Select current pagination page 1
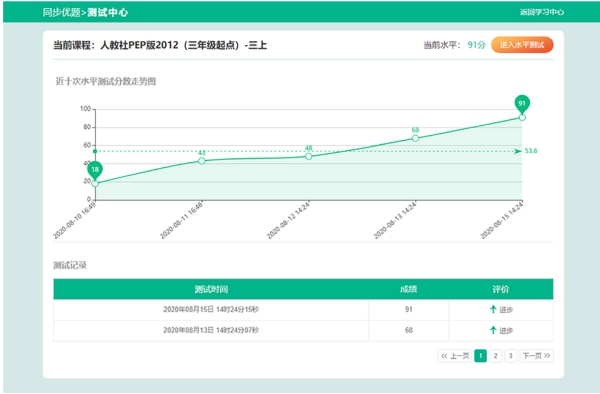600x394 pixels. 480,356
